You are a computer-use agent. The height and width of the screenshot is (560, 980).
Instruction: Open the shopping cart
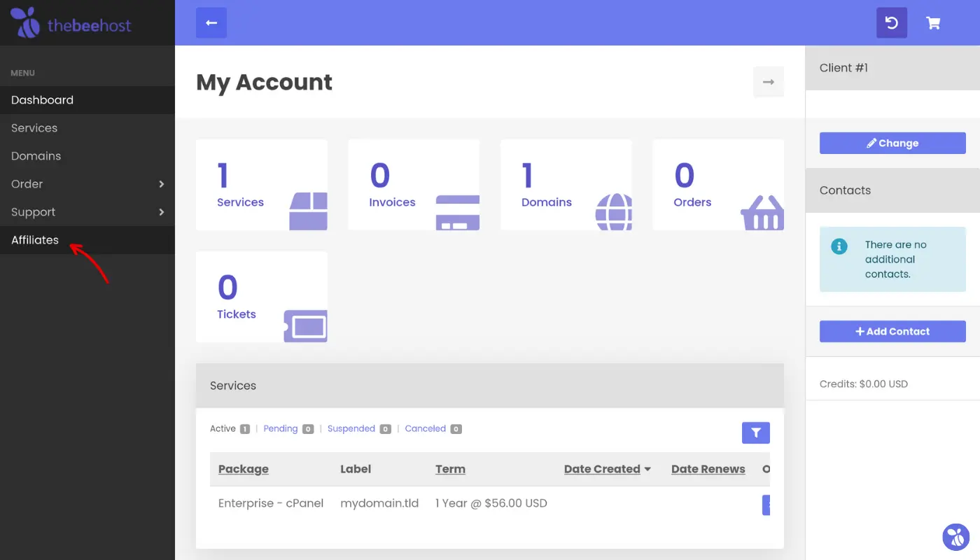coord(933,23)
